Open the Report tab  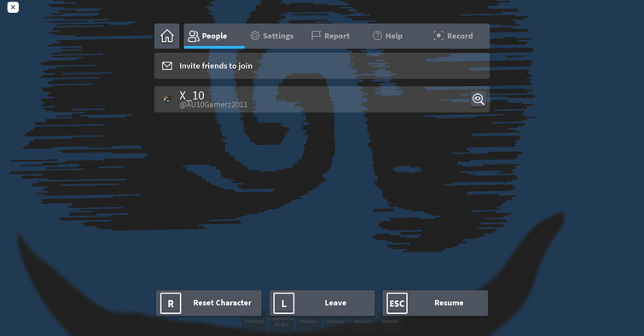(x=331, y=36)
